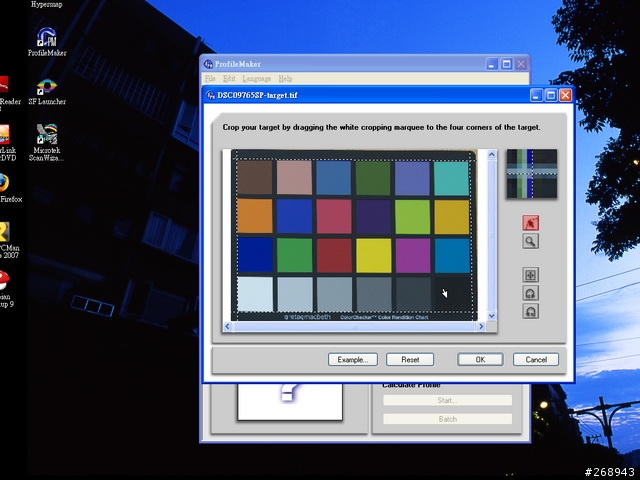Click the question mark placeholder image
This screenshot has height=480, width=640.
point(290,401)
